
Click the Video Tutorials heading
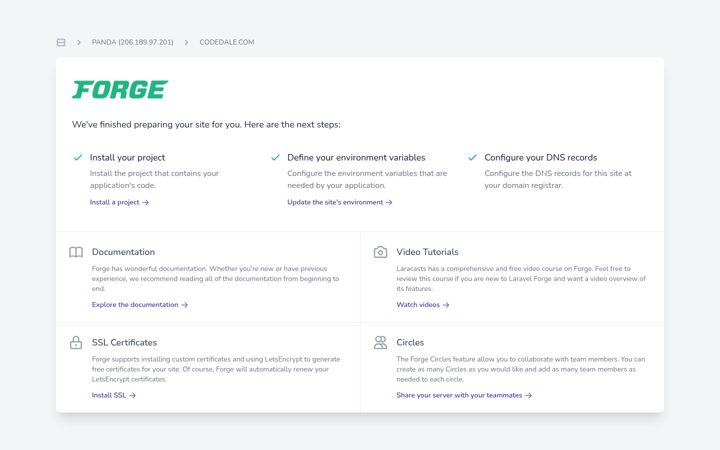click(x=427, y=252)
